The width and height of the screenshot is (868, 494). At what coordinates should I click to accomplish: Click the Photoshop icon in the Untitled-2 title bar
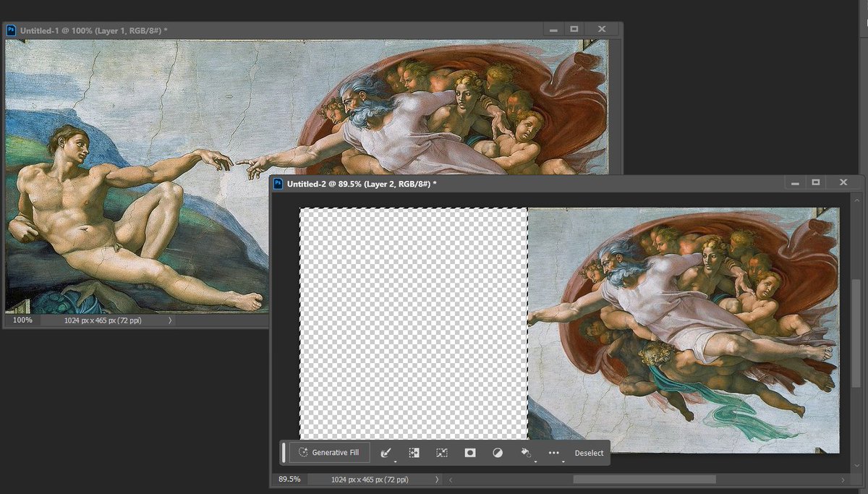point(278,184)
